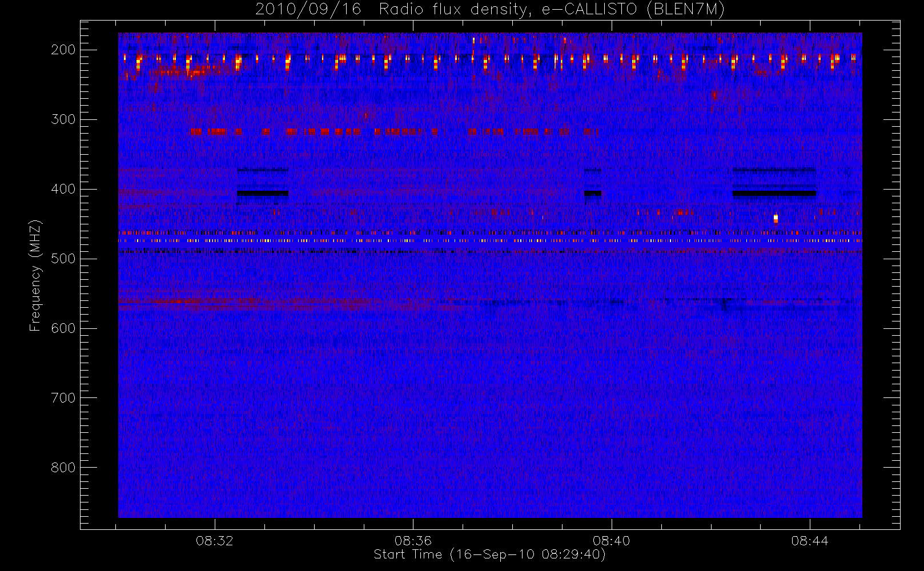924x571 pixels.
Task: Click the 200 frequency tick label
Action: (63, 50)
